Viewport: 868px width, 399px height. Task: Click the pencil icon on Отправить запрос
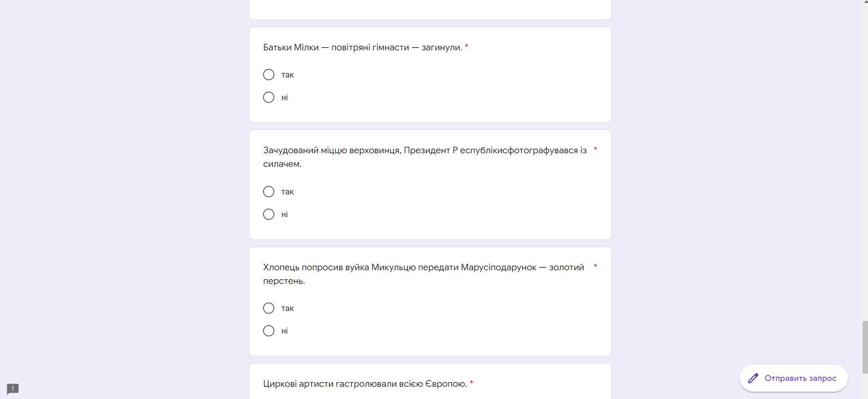point(753,378)
